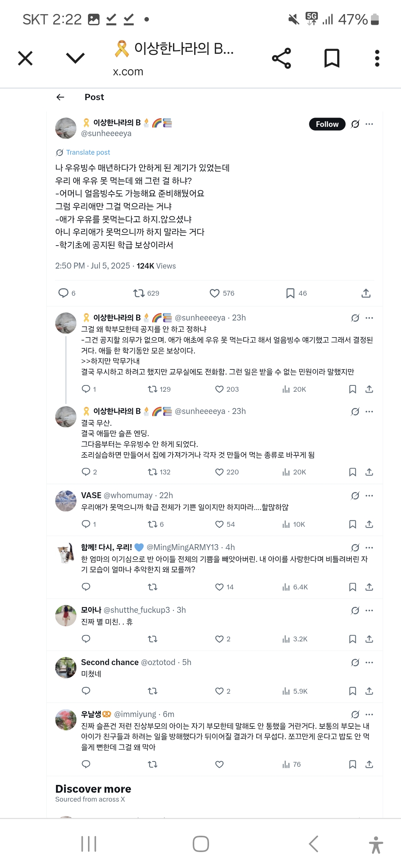
Task: Close the in-app browser tab
Action: coord(25,58)
